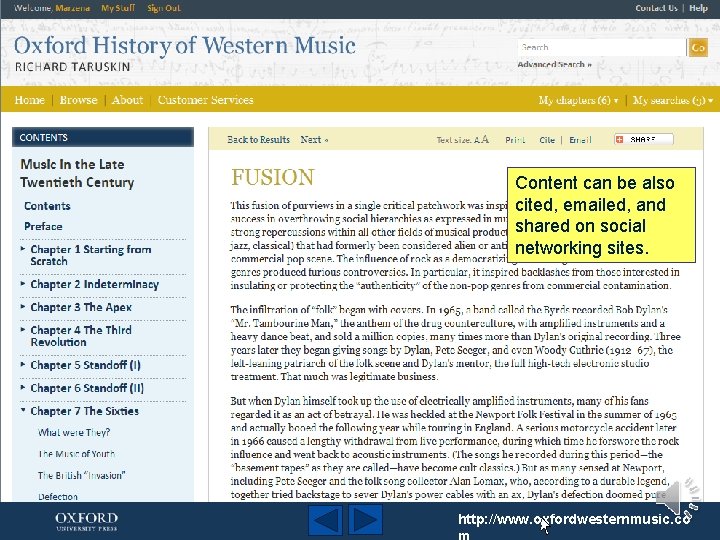Collapse Chapter 7 The Sixties arrow
The image size is (720, 540).
click(23, 410)
